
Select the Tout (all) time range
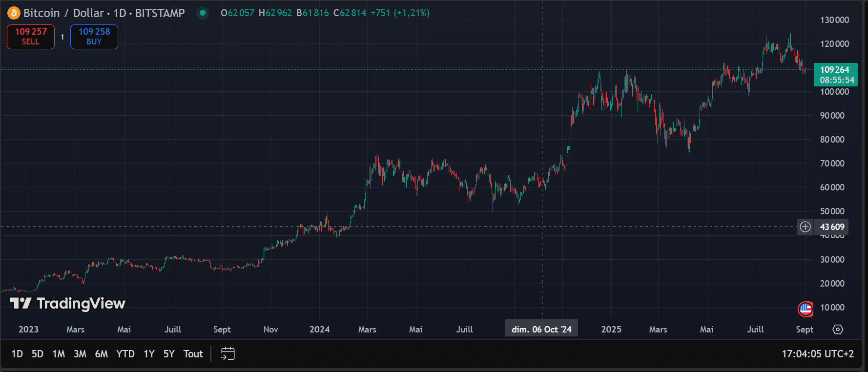click(x=193, y=354)
